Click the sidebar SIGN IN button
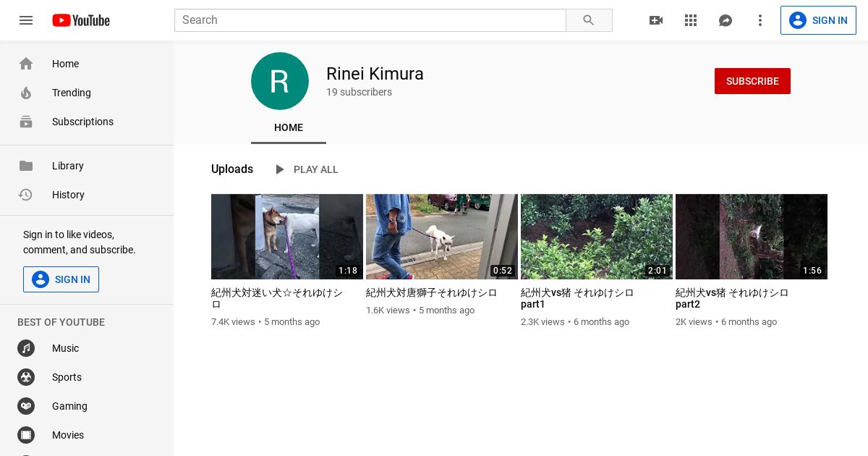 click(61, 279)
